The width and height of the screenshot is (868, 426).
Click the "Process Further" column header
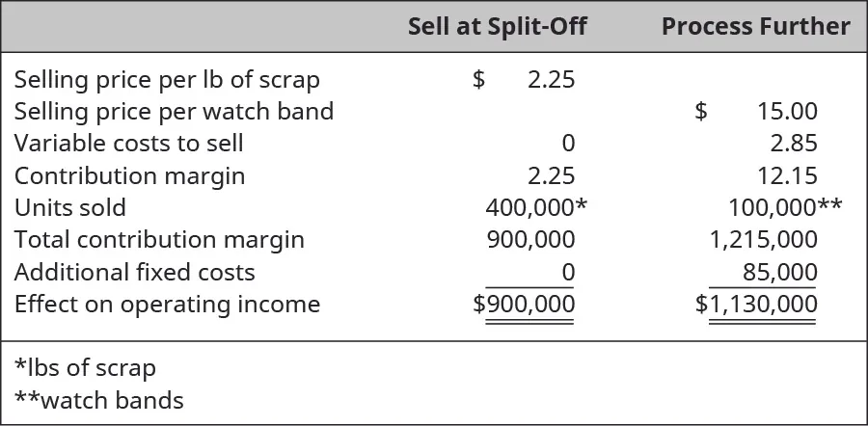pos(755,26)
